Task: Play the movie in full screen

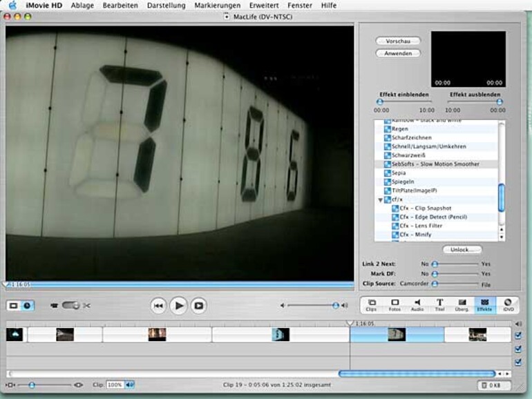Action: pos(198,306)
